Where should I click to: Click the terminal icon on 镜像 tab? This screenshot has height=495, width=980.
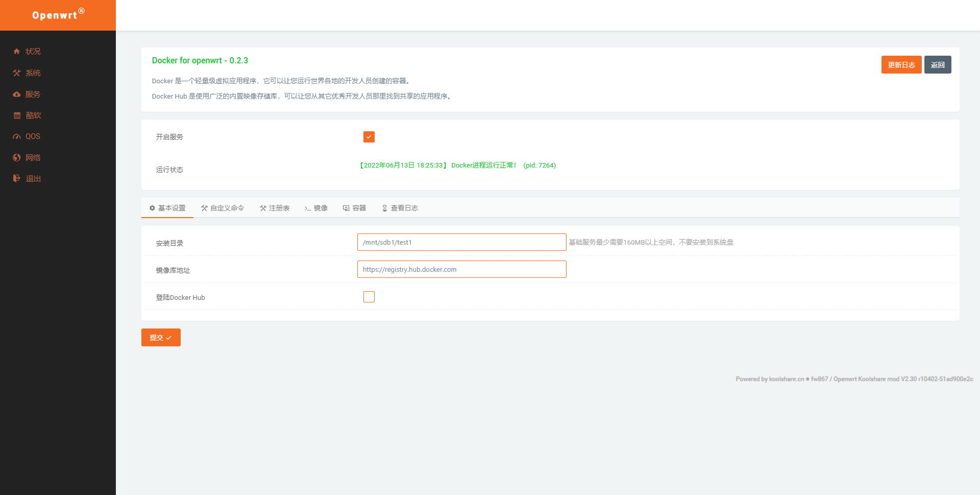(308, 208)
